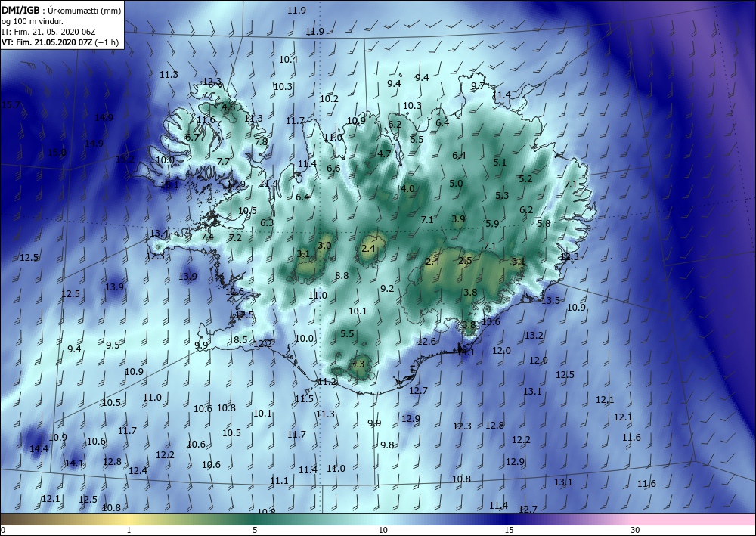The image size is (756, 536).
Task: Click the '1' label on the color scale
Action: click(x=129, y=530)
